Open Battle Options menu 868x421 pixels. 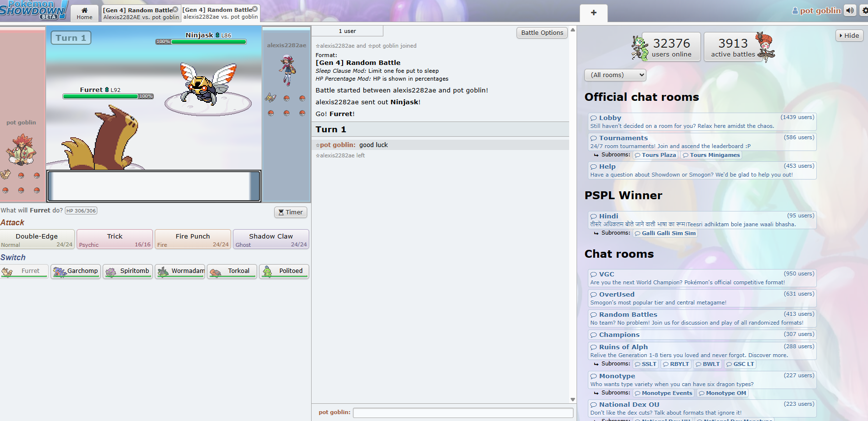tap(542, 33)
